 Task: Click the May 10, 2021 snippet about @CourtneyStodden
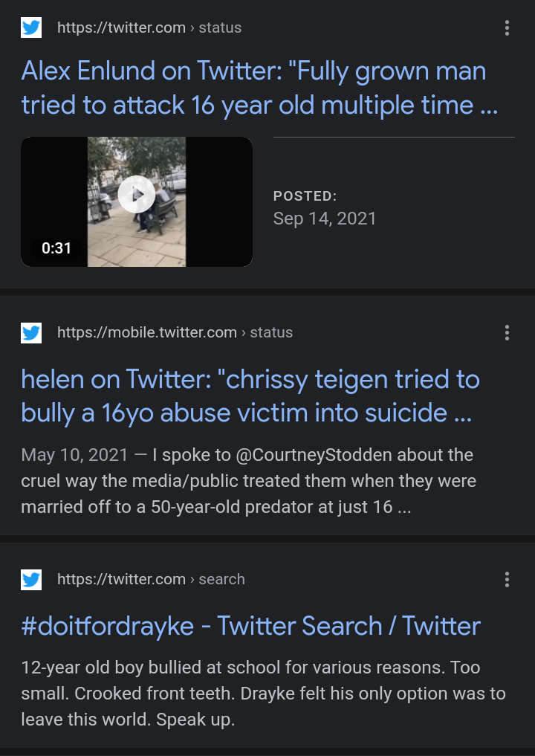pyautogui.click(x=247, y=482)
